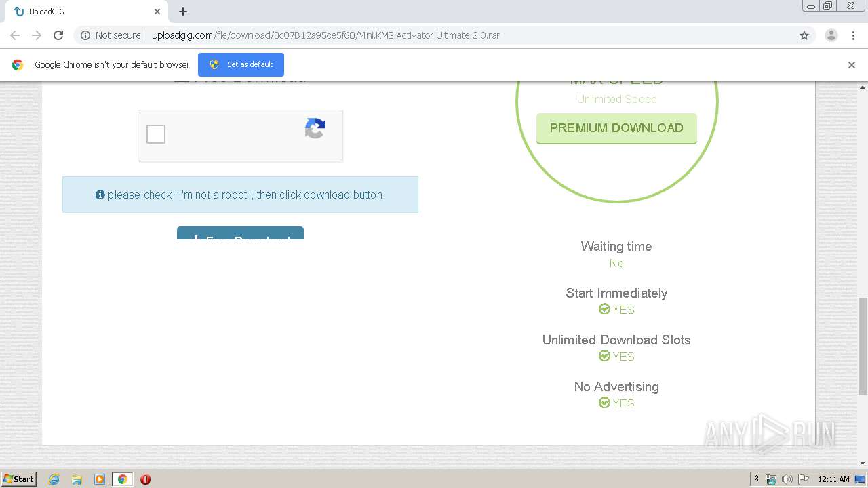This screenshot has width=868, height=488.
Task: Click the Start Immediately YES check icon
Action: [x=604, y=309]
